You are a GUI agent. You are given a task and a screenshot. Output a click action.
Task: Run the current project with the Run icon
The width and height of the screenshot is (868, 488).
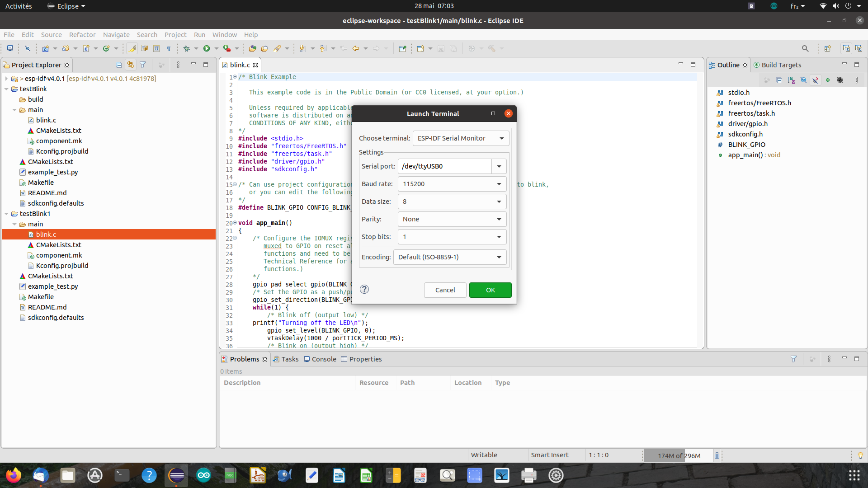point(207,48)
